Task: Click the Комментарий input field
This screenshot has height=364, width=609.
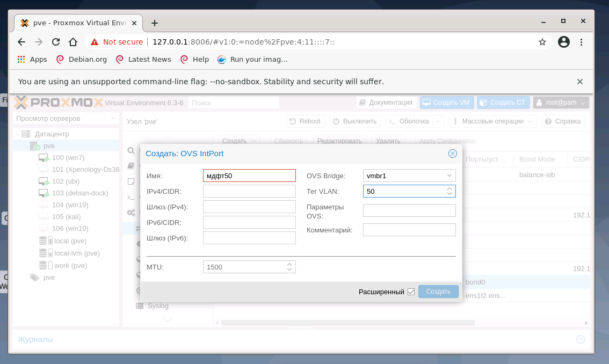Action: point(409,230)
